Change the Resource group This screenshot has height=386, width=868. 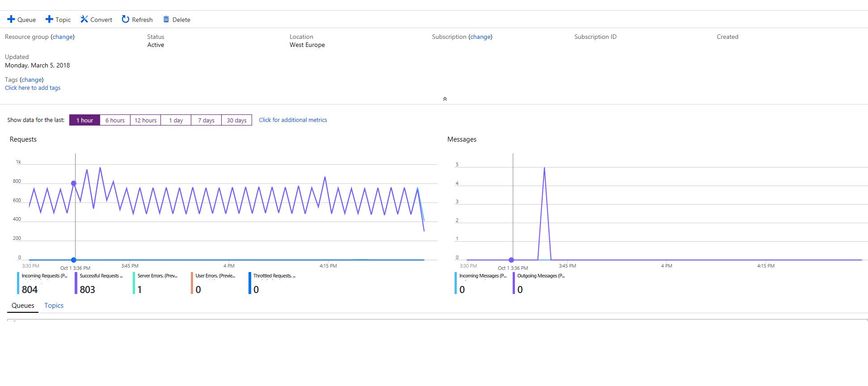(63, 37)
